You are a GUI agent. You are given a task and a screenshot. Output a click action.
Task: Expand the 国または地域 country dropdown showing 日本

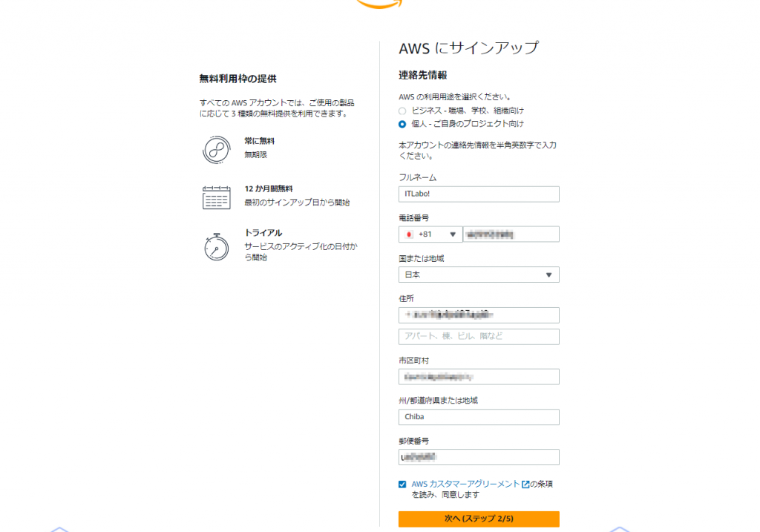click(x=479, y=275)
